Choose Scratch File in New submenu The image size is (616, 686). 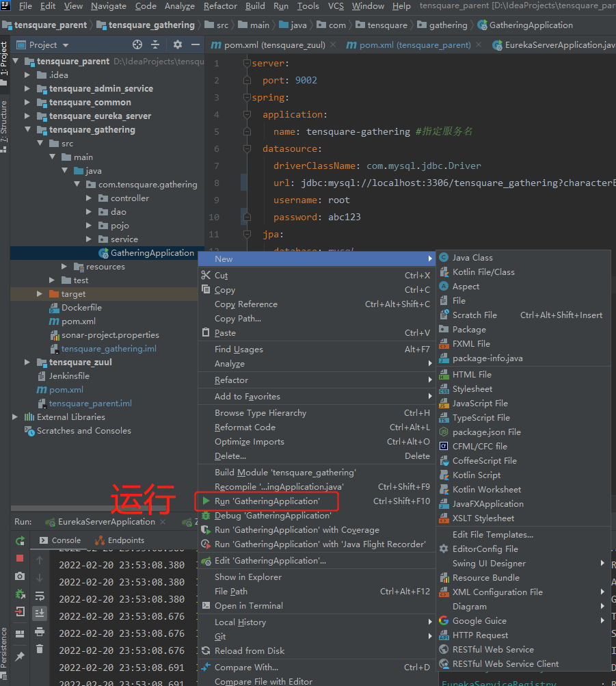523,315
